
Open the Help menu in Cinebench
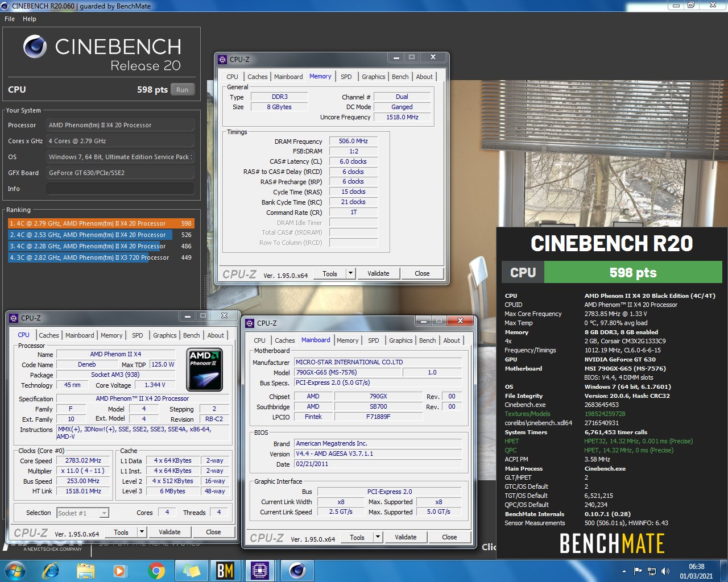click(x=30, y=19)
